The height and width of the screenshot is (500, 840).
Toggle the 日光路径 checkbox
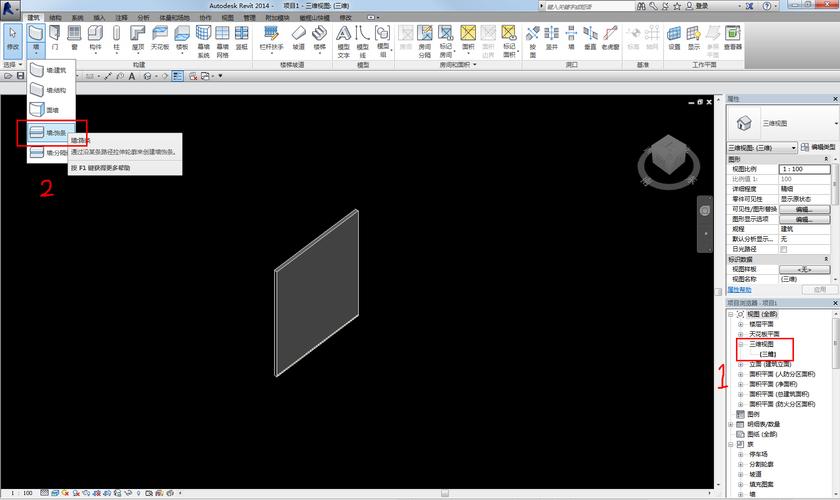point(784,249)
